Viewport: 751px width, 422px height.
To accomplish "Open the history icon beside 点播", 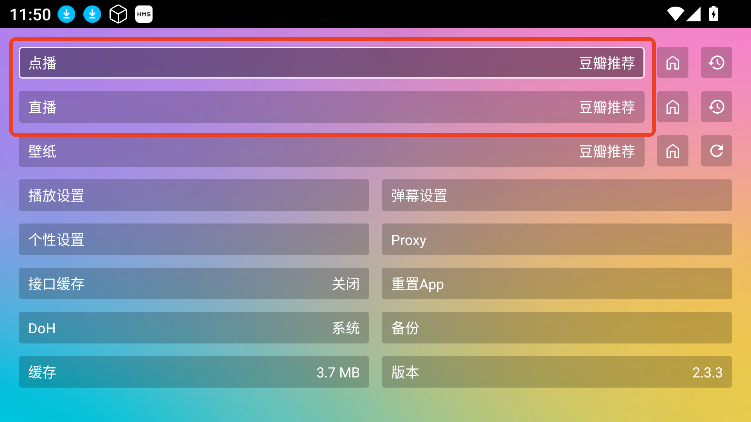I will [x=716, y=63].
